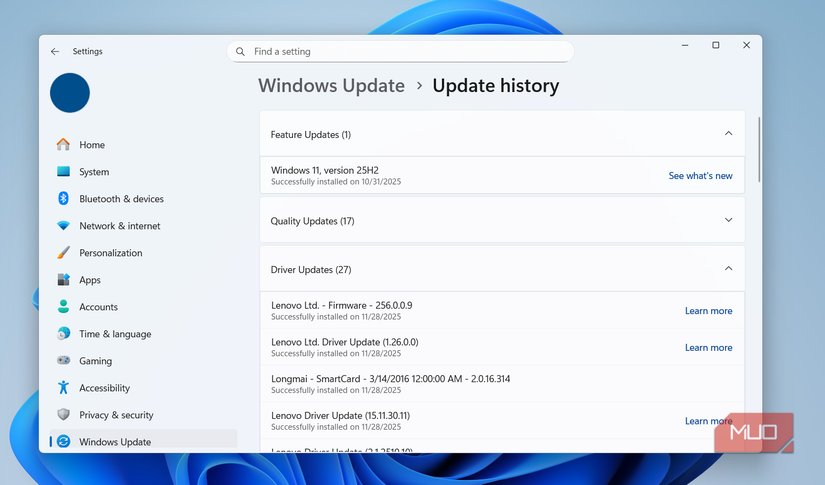Click Lenovo Driver Update (15.11.30.11) text

tap(340, 416)
